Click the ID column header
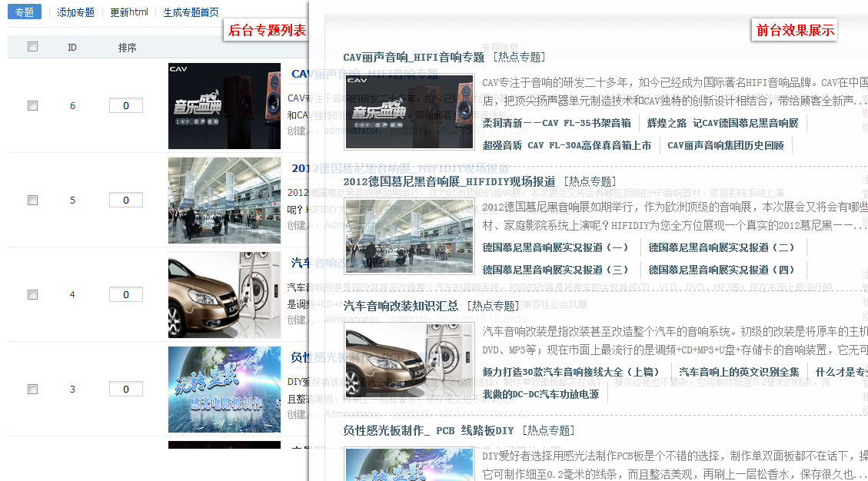 click(72, 48)
